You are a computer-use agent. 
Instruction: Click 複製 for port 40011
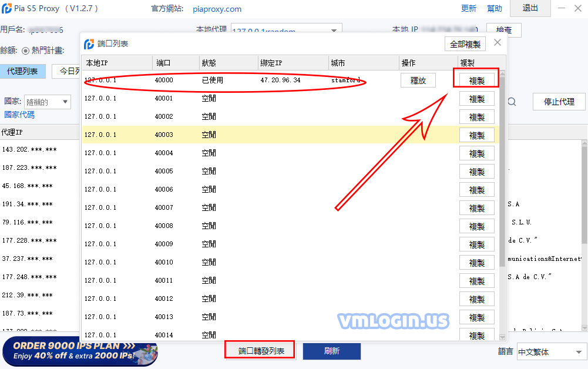(476, 280)
